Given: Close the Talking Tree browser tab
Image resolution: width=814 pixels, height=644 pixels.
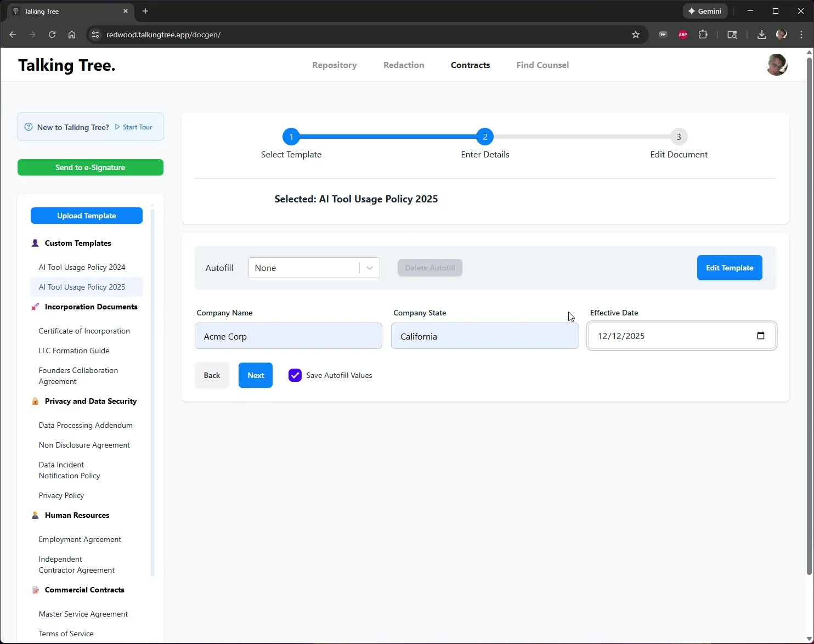Looking at the screenshot, I should 126,11.
